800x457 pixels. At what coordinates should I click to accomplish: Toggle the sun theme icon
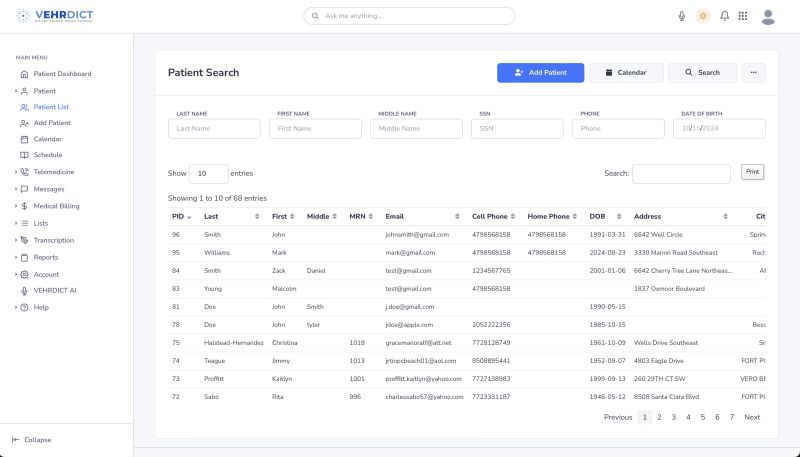point(703,16)
